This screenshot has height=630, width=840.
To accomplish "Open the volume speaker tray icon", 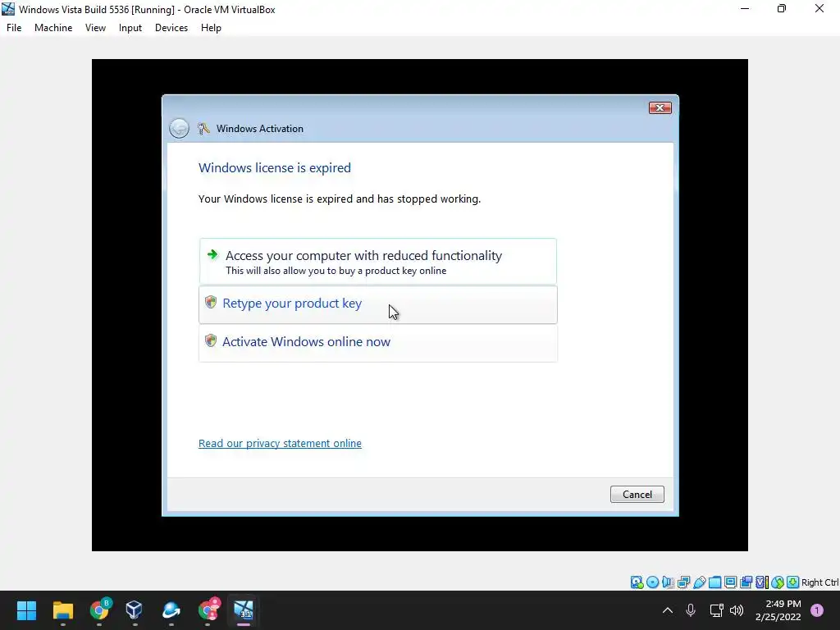I will [x=737, y=610].
